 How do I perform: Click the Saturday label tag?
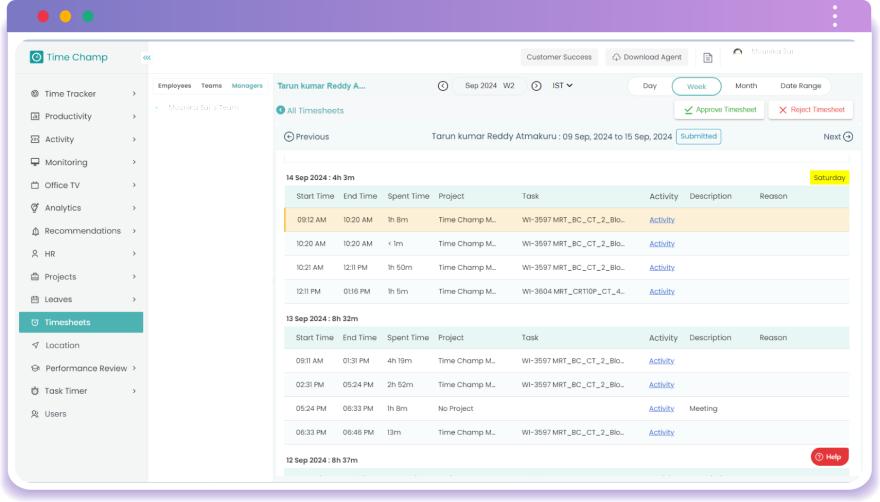click(829, 178)
